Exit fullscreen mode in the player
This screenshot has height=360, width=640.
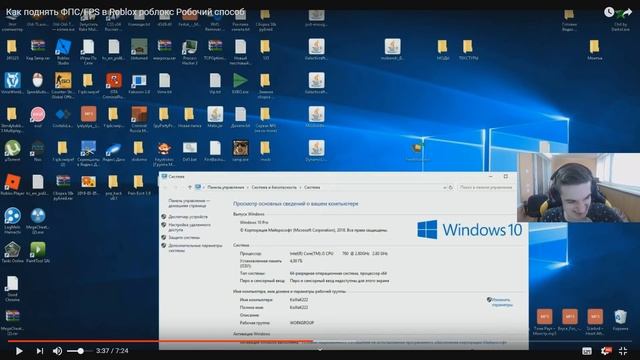point(623,351)
